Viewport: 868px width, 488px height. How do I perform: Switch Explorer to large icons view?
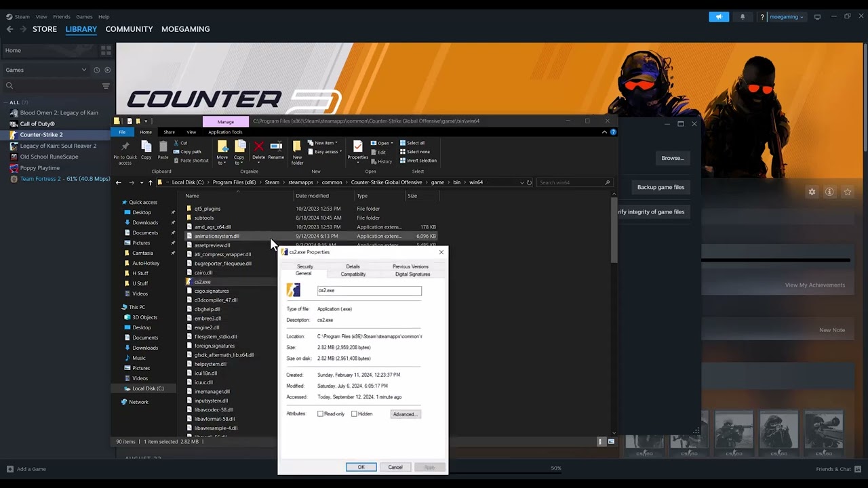pyautogui.click(x=611, y=441)
